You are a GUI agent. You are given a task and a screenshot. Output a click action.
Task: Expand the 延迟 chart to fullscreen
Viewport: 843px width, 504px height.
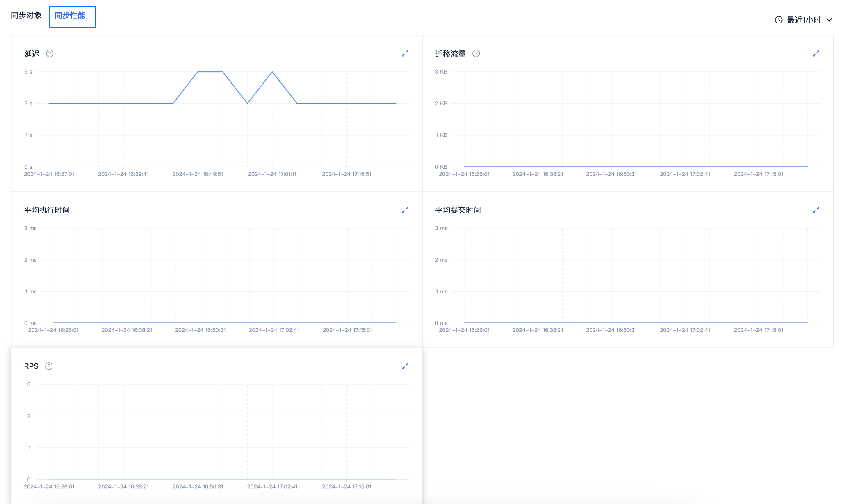pos(405,54)
